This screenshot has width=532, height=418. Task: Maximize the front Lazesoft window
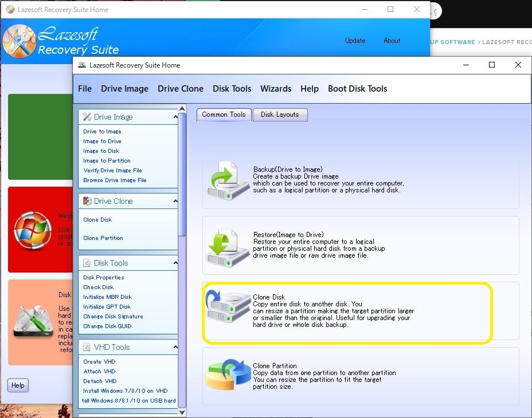(x=492, y=65)
